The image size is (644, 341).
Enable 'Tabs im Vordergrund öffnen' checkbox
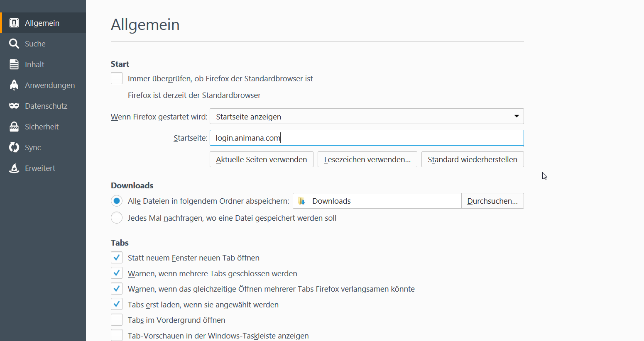coord(117,320)
